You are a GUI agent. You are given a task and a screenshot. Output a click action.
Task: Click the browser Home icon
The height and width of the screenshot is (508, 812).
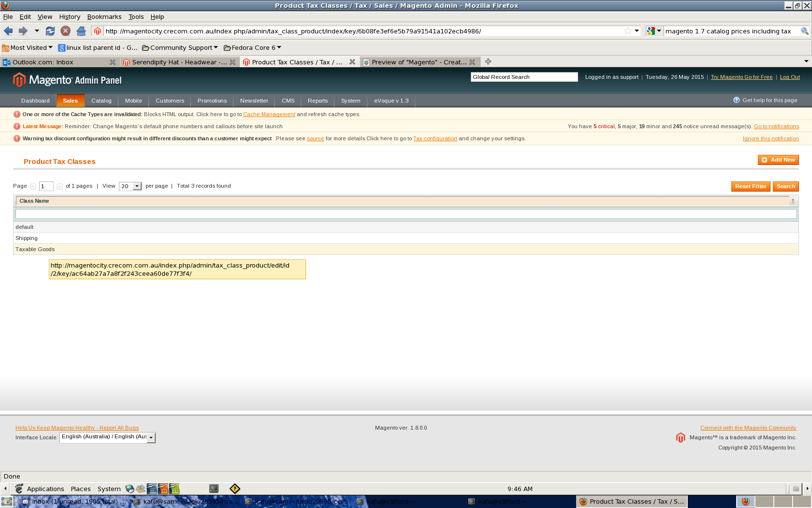click(81, 31)
